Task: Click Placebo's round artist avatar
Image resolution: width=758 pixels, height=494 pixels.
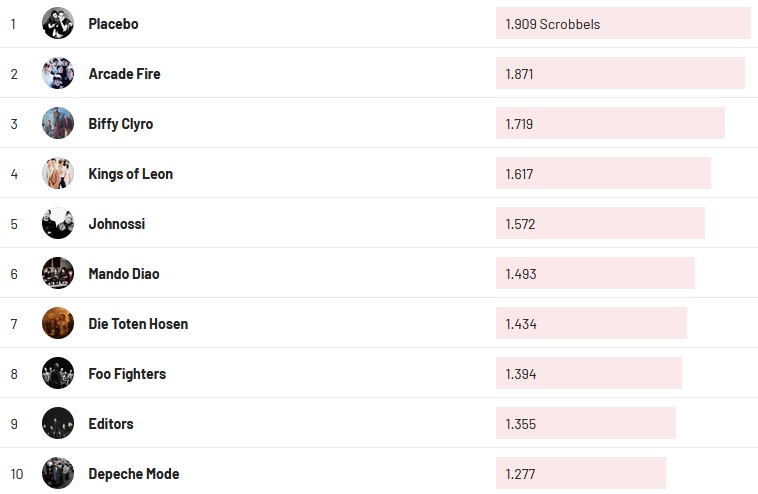Action: pos(58,23)
